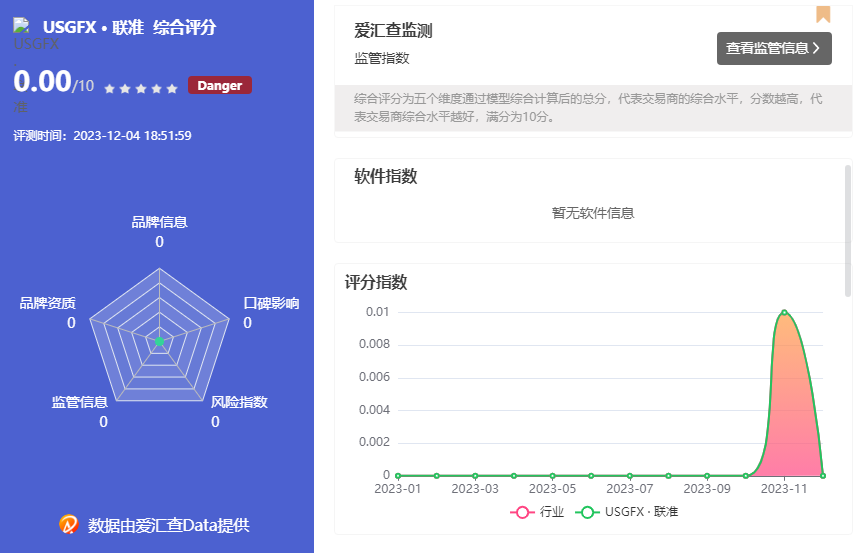Click the orange bookmark ribbon icon
This screenshot has width=856, height=553.
(823, 14)
